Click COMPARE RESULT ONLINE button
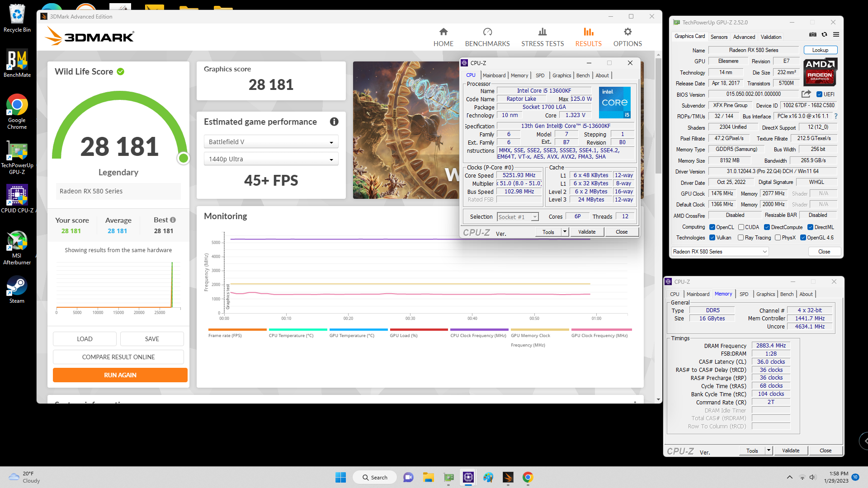Viewport: 868px width, 488px height. point(118,357)
